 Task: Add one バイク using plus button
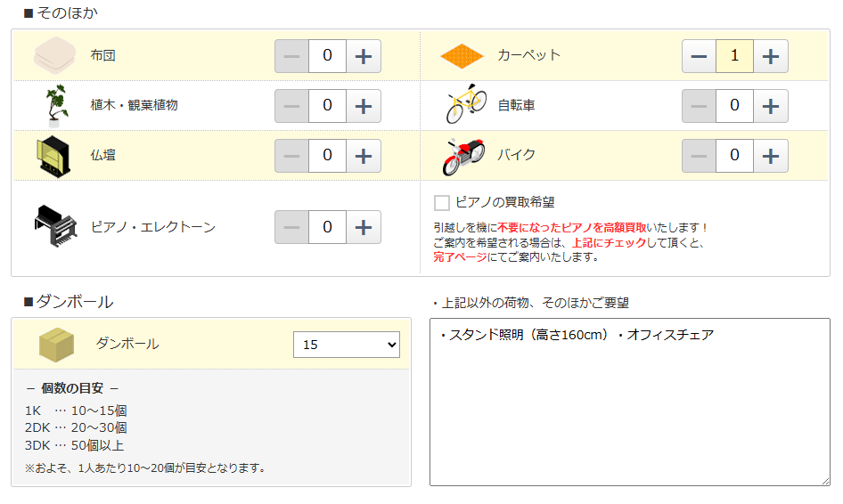pos(770,156)
